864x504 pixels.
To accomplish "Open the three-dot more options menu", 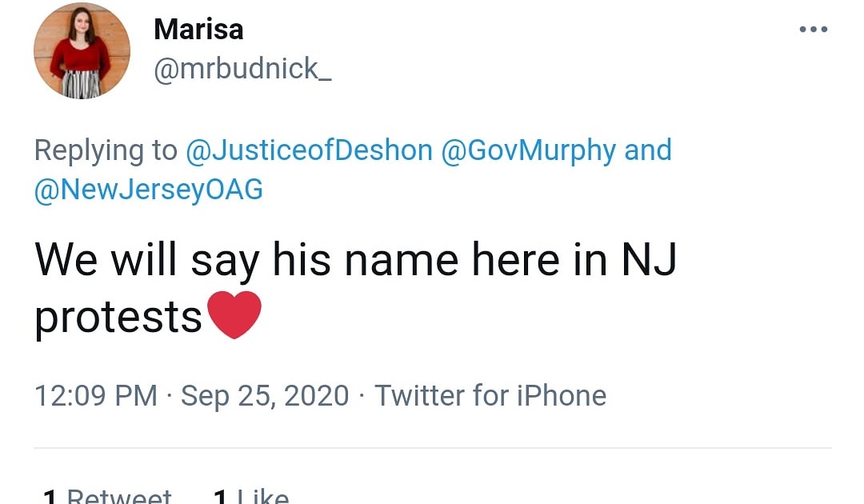I will (x=813, y=30).
